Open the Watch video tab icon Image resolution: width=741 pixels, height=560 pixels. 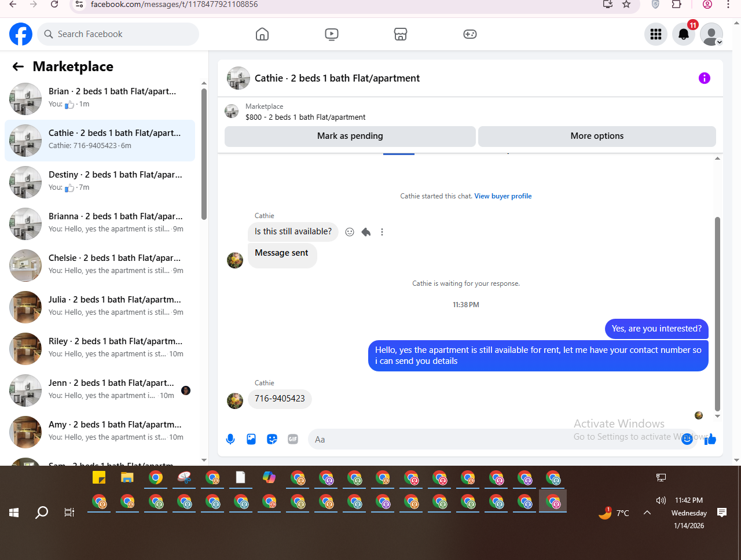[332, 34]
